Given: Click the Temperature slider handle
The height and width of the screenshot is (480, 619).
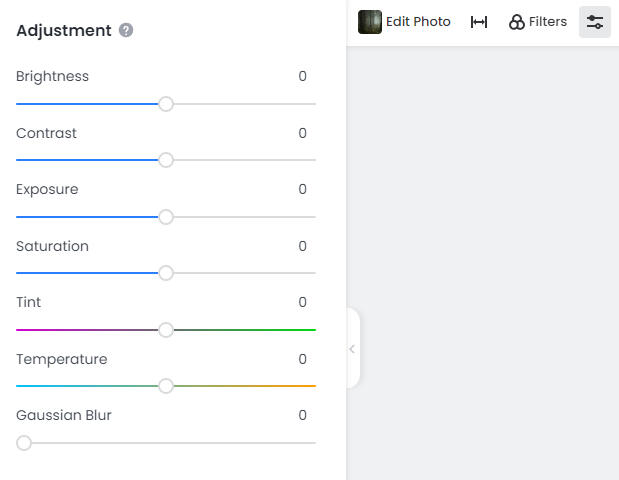Looking at the screenshot, I should 166,386.
